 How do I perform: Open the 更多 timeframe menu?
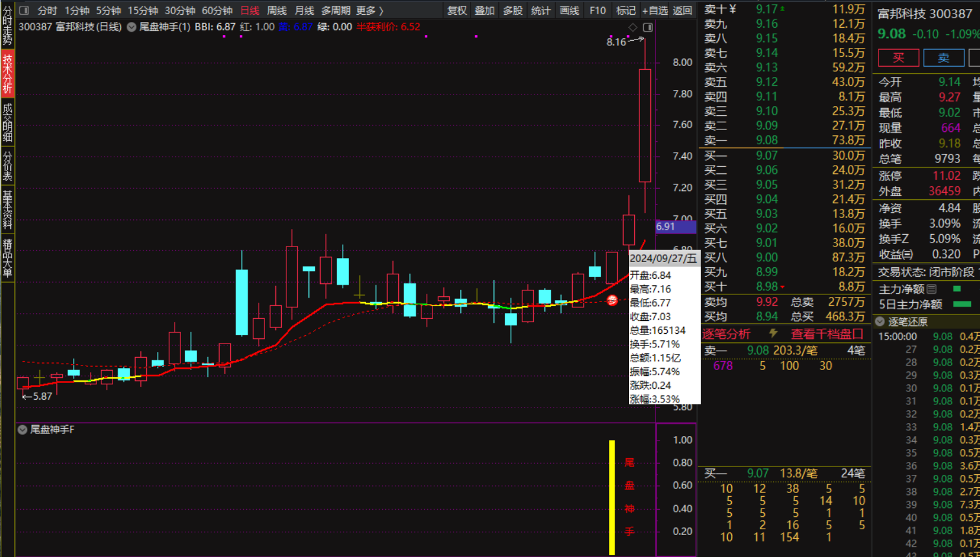click(369, 10)
